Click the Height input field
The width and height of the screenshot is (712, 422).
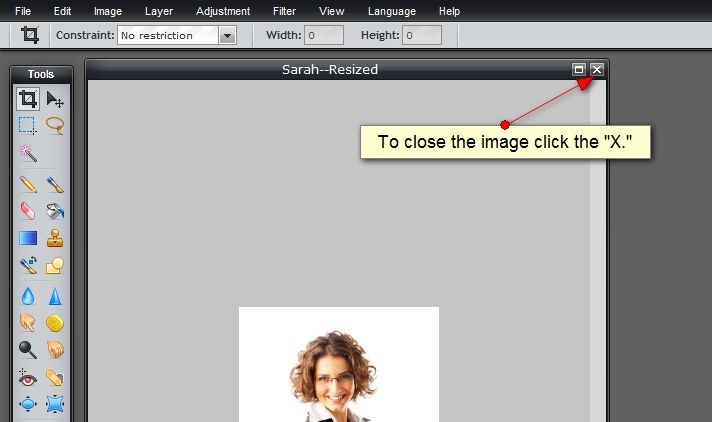point(422,36)
